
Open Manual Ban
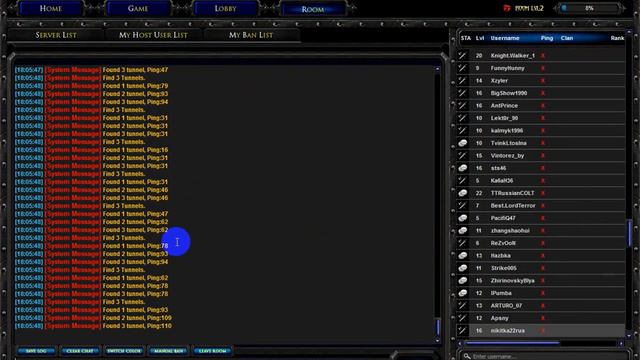pyautogui.click(x=169, y=351)
